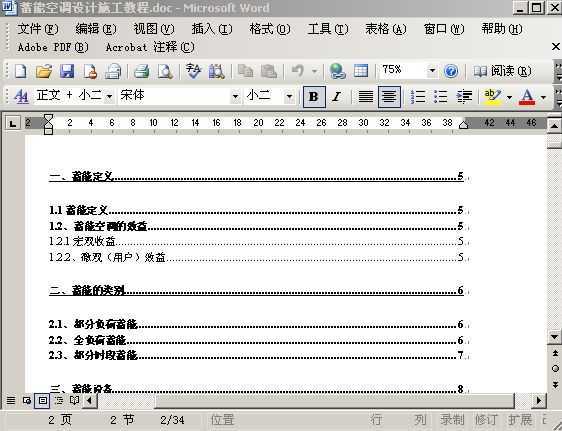
Task: Open Select Browse Object circle button
Action: [555, 369]
